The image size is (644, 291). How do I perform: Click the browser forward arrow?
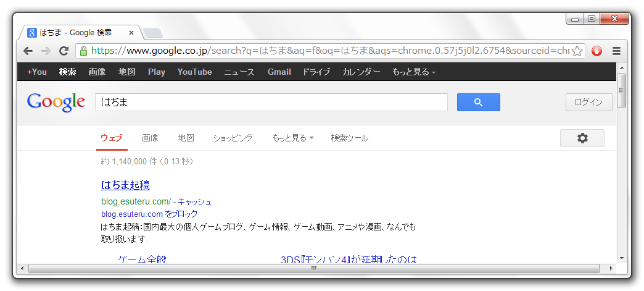(46, 51)
